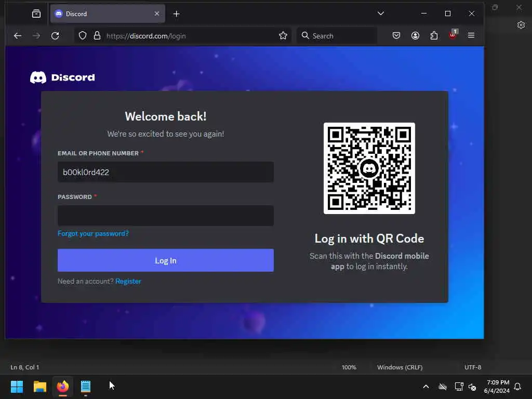Close the Firefox window
532x399 pixels.
click(x=472, y=14)
